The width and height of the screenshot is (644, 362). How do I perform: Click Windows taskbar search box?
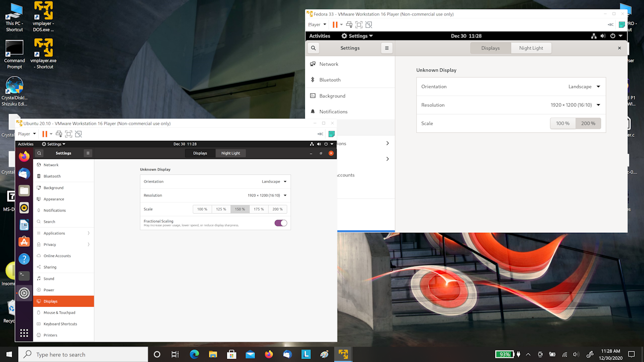pyautogui.click(x=83, y=354)
